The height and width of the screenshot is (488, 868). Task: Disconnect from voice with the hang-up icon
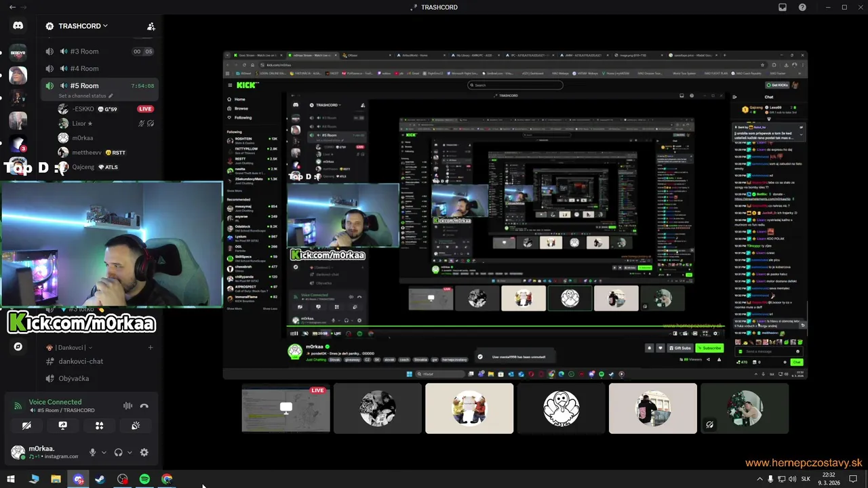(144, 405)
